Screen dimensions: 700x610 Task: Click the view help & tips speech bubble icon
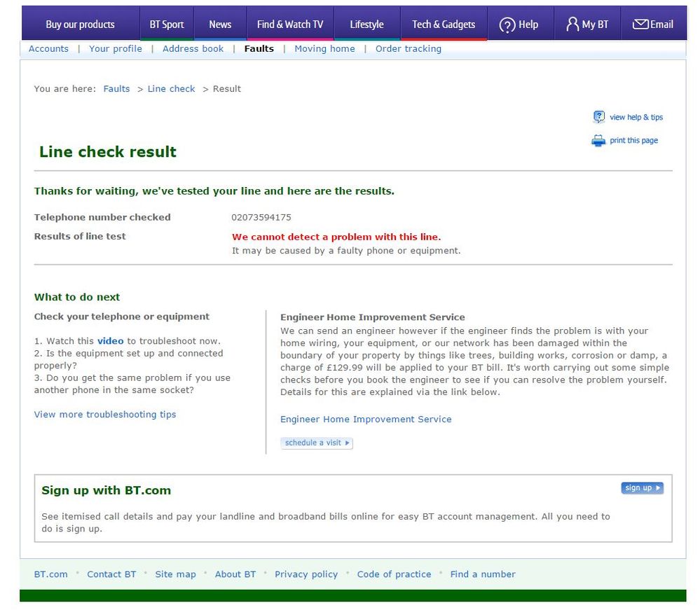pyautogui.click(x=598, y=117)
